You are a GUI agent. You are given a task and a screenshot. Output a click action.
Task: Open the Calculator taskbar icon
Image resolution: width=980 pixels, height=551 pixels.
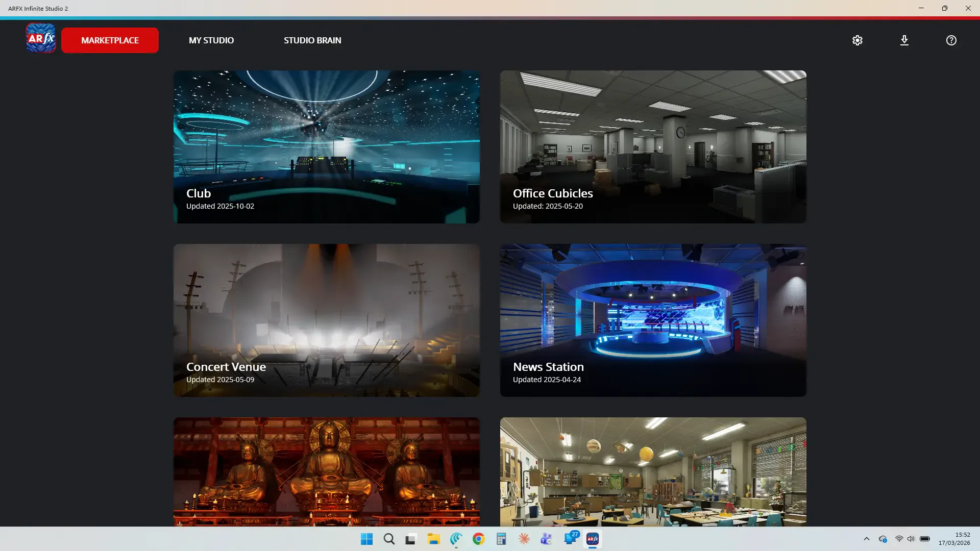(501, 539)
